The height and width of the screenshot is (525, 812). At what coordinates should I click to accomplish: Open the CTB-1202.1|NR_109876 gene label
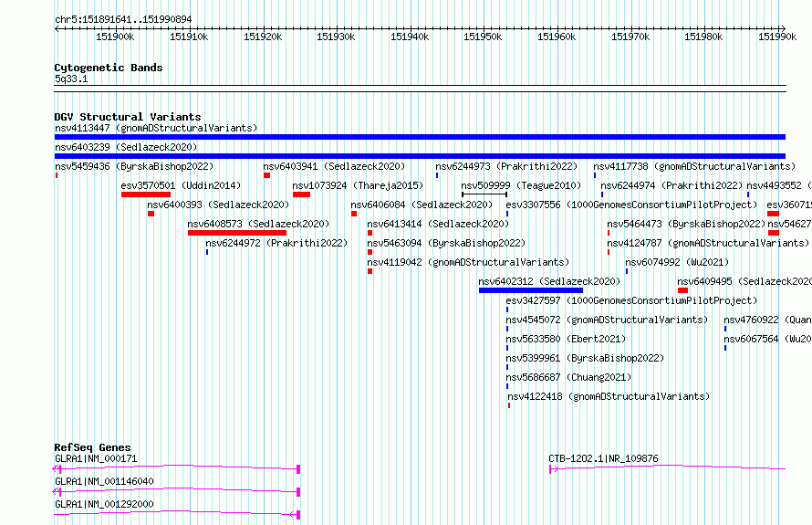pyautogui.click(x=603, y=458)
